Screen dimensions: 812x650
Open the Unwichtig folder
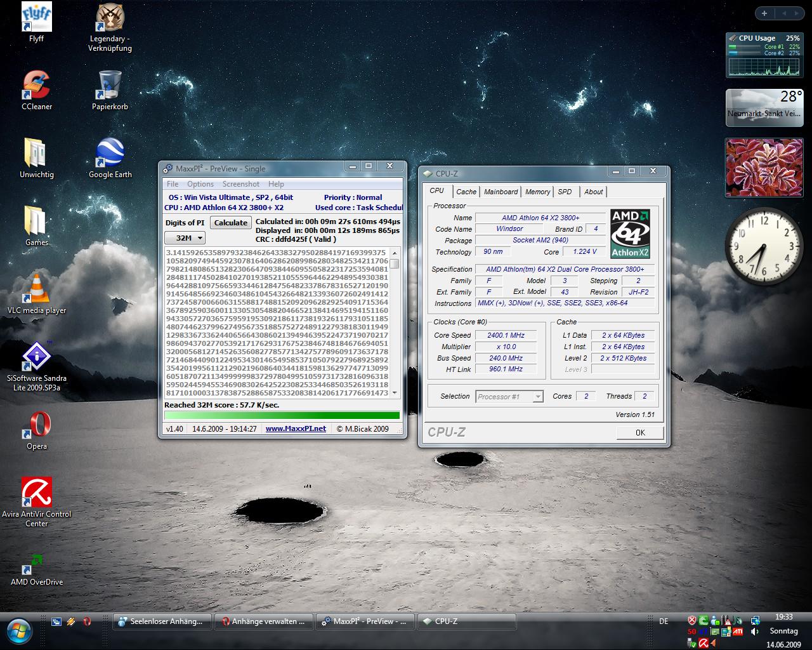point(37,158)
